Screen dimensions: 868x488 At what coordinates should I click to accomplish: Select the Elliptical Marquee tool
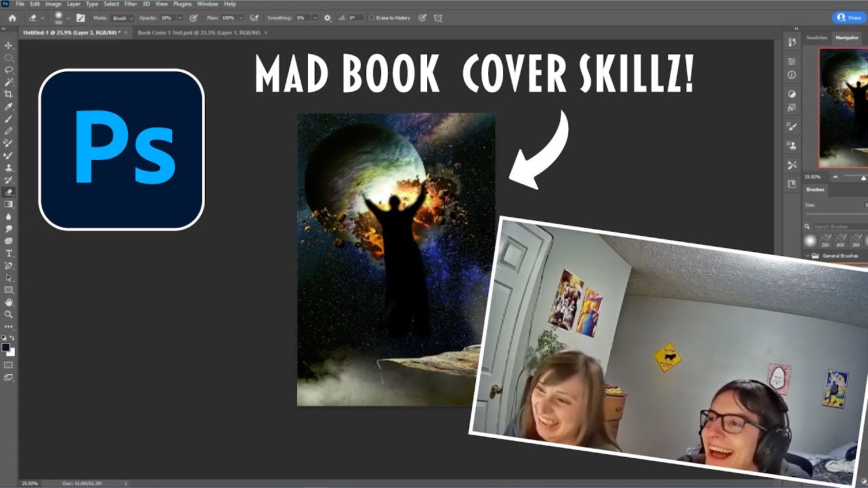pos(9,58)
